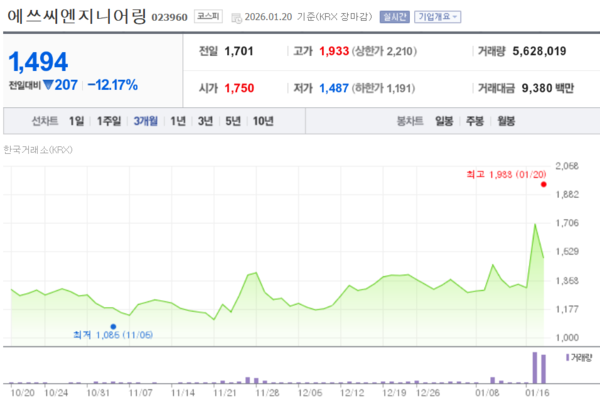Click the tallest volume bar near 01/16

click(x=535, y=368)
